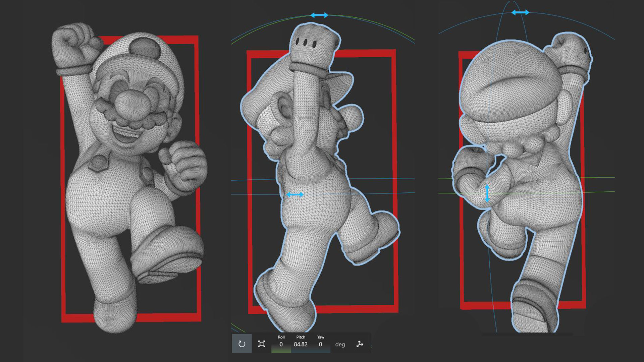Open the axes orientation icon
This screenshot has width=644, height=362.
[x=360, y=344]
